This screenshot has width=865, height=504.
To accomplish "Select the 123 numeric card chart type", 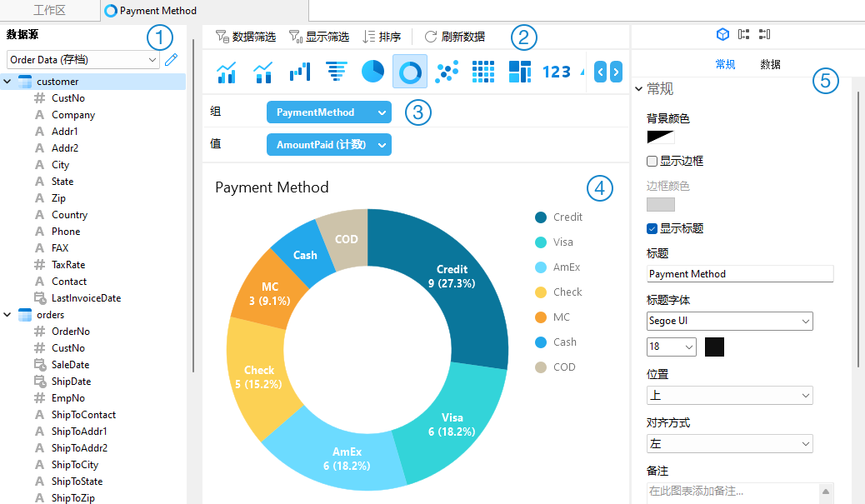I will tap(556, 72).
